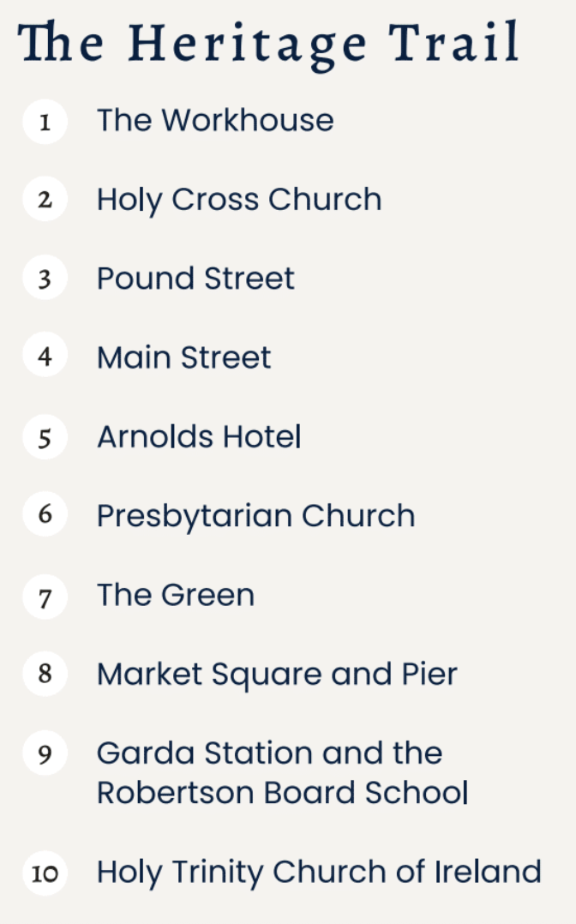The image size is (576, 924).
Task: Tap the number 7 circle marker
Action: (x=45, y=596)
